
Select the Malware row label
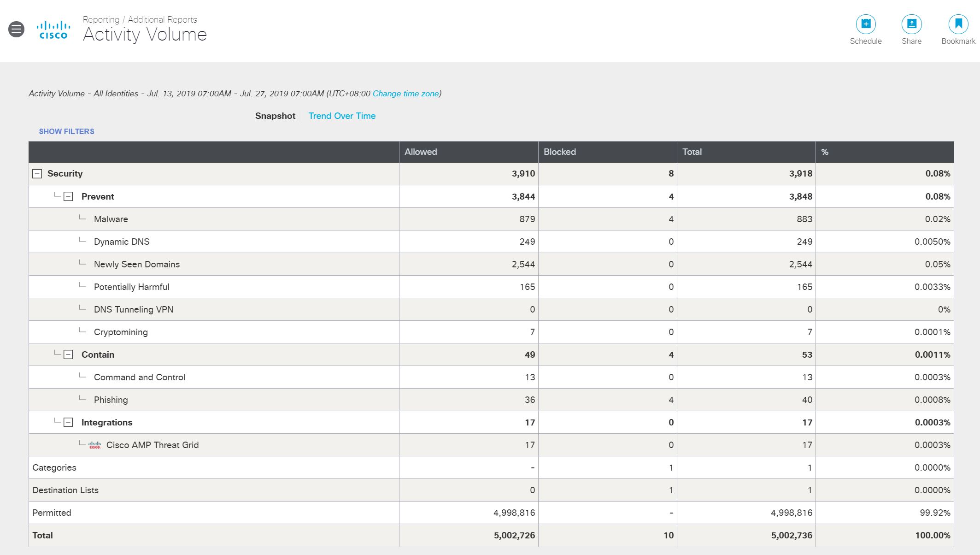111,219
